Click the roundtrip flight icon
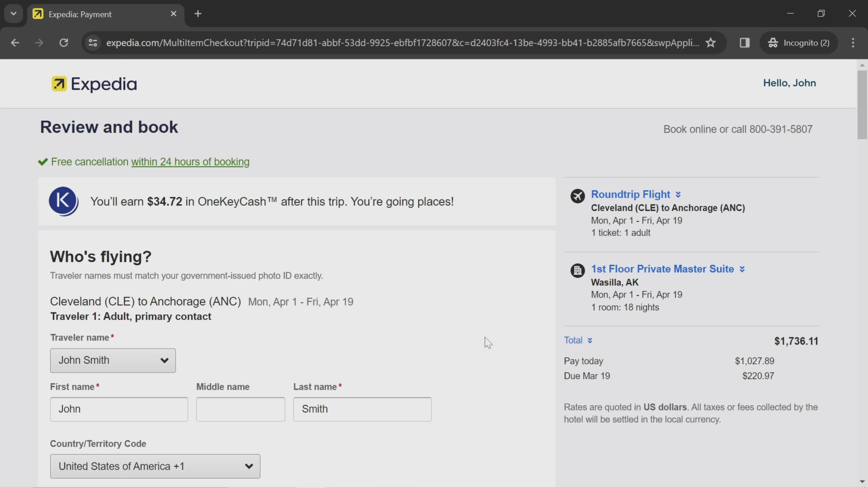868x488 pixels. point(577,194)
